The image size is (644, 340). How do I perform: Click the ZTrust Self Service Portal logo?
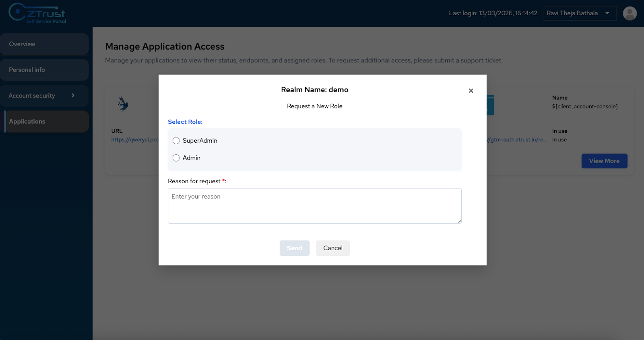37,13
